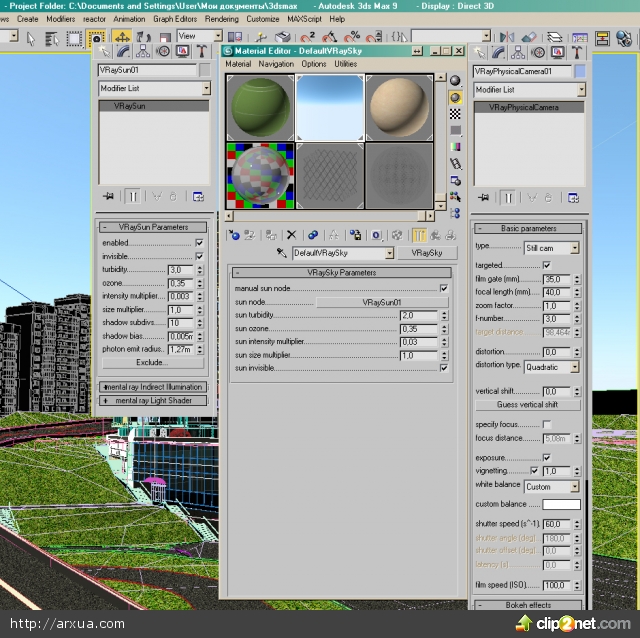Screen dimensions: 640x638
Task: Toggle checkered Background icon for samples
Action: pyautogui.click(x=455, y=114)
